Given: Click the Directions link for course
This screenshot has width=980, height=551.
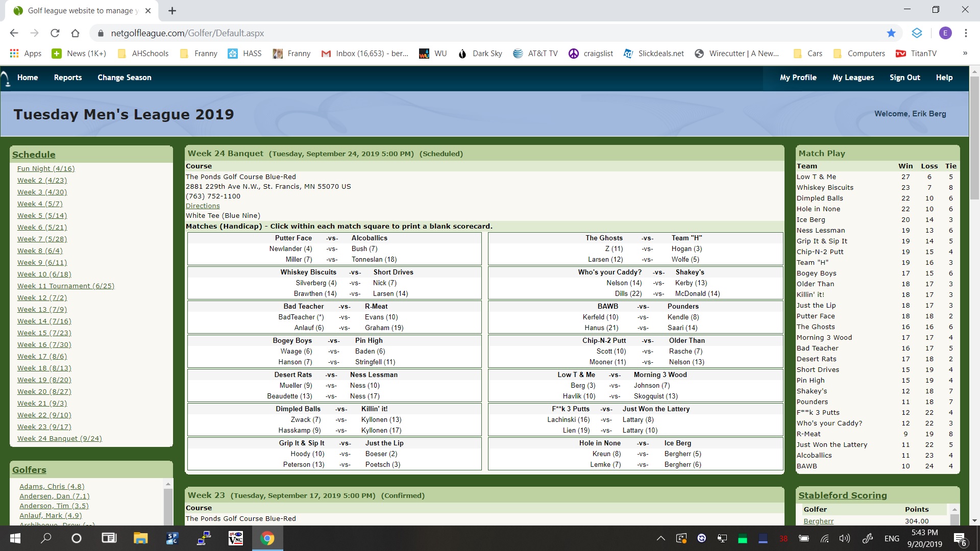Looking at the screenshot, I should tap(203, 206).
